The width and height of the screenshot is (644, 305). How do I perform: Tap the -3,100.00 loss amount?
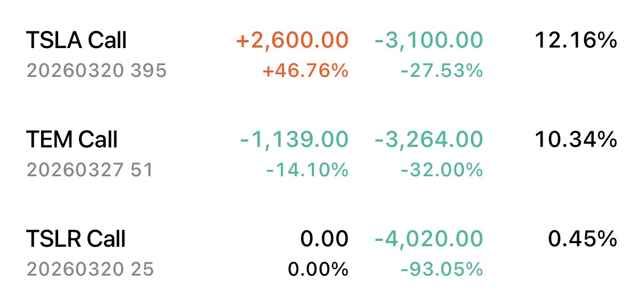(x=429, y=41)
